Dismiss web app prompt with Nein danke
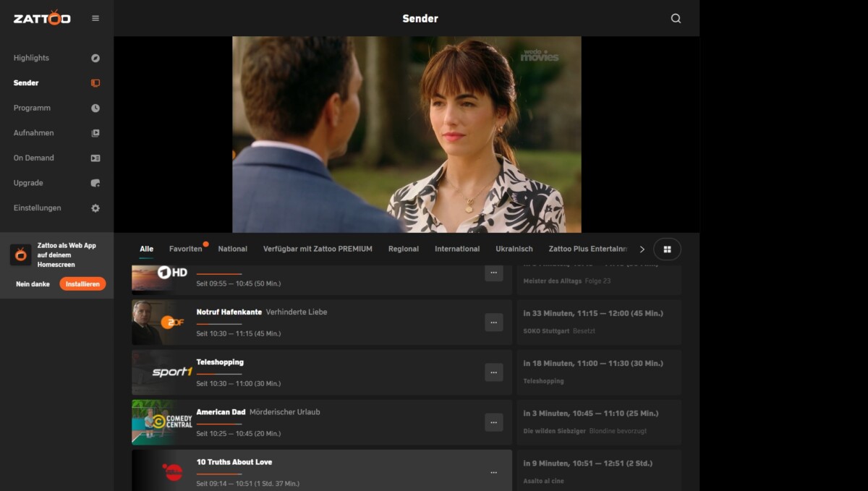Viewport: 868px width, 491px height. (34, 283)
